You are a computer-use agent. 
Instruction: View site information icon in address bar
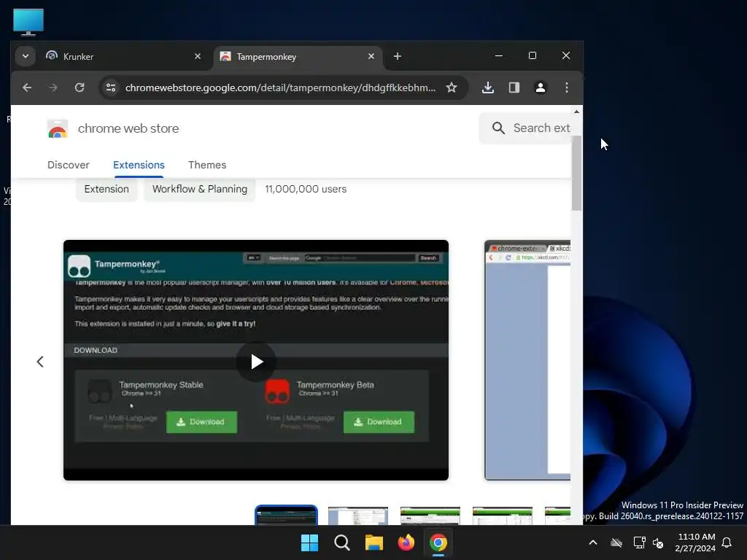[111, 87]
